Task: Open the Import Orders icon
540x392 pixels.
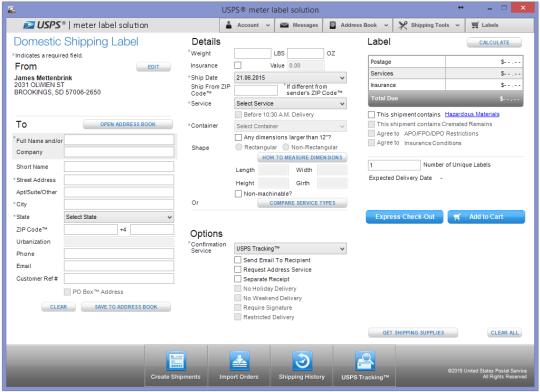Action: click(239, 361)
